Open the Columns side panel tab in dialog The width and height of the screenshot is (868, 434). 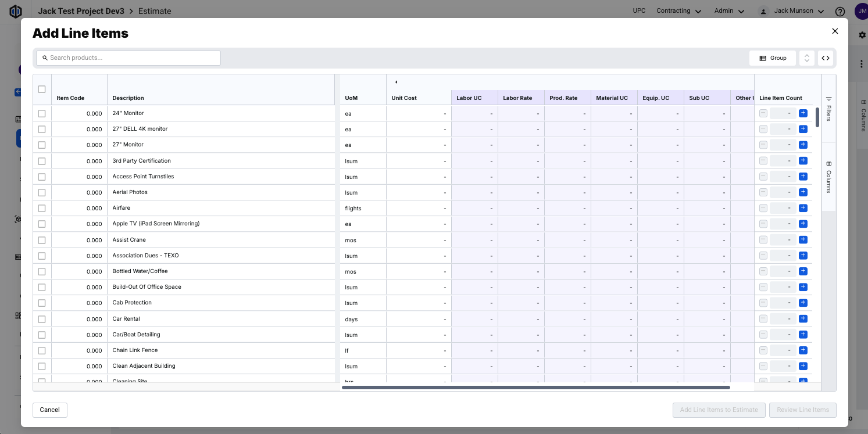pyautogui.click(x=828, y=177)
